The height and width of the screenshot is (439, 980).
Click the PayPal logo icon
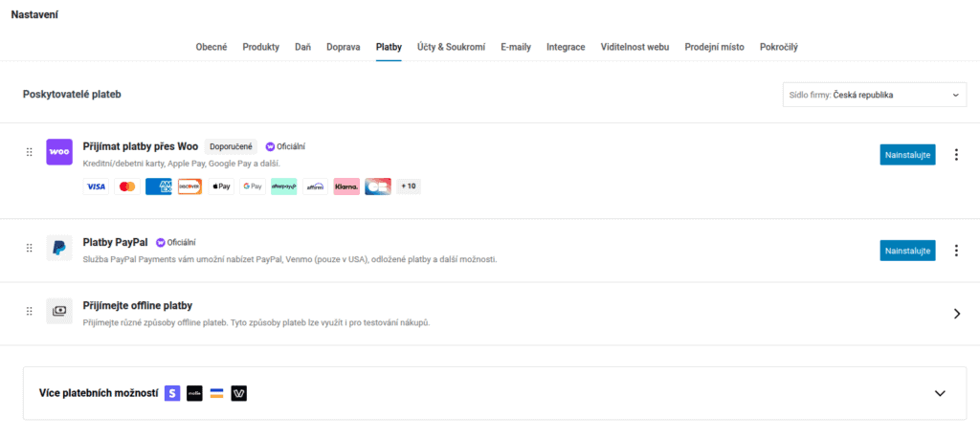(59, 249)
